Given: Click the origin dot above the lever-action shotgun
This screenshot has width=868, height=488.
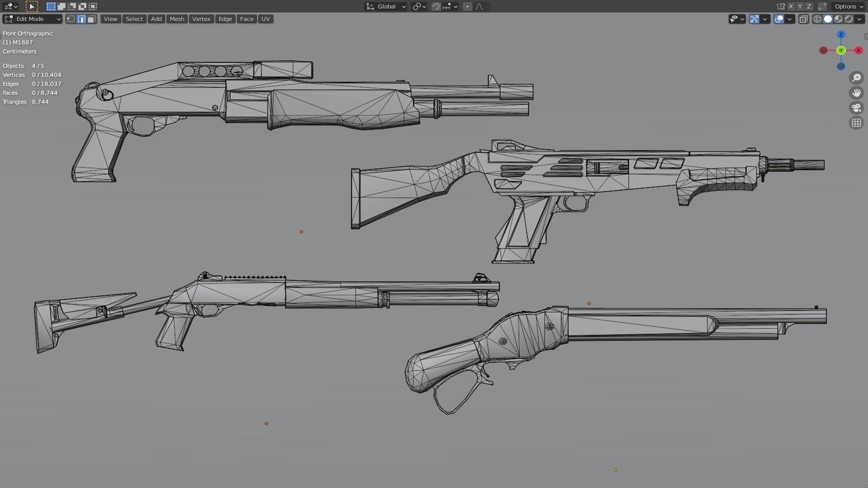Looking at the screenshot, I should tap(589, 304).
